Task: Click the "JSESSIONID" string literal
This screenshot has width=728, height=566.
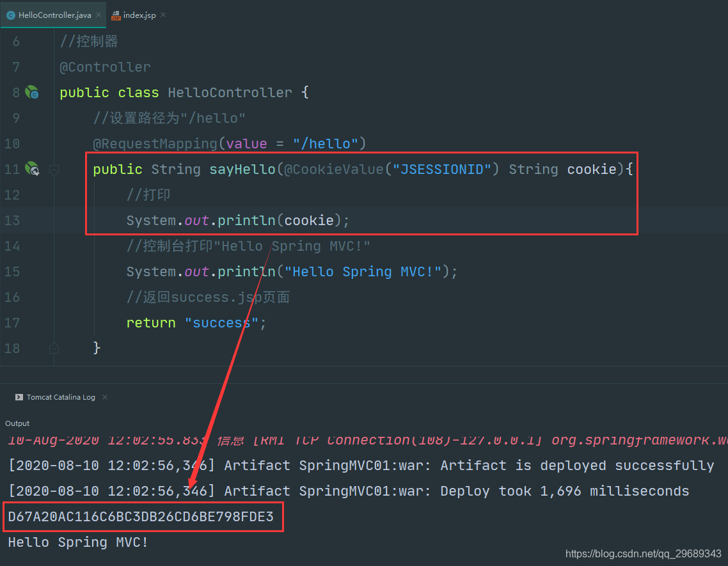Action: click(441, 169)
